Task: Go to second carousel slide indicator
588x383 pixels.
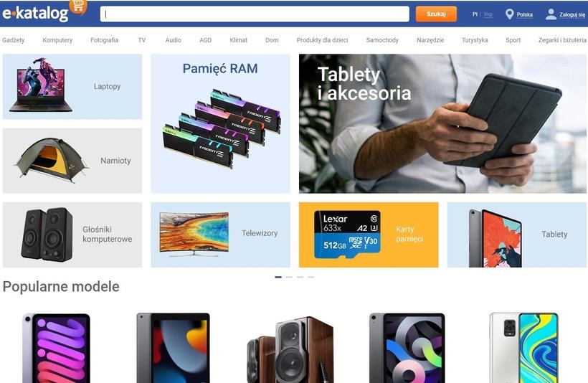Action: pos(289,277)
